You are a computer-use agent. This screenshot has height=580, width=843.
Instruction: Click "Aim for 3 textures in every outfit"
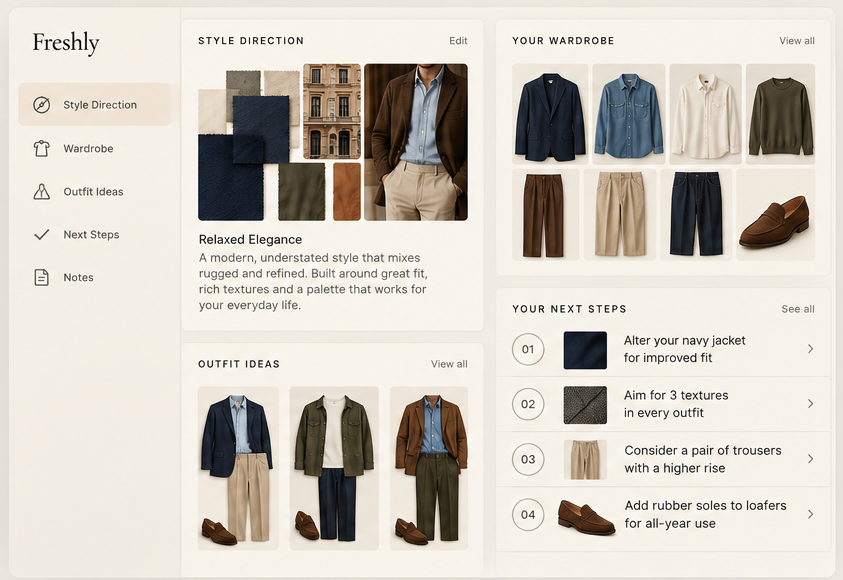(676, 404)
